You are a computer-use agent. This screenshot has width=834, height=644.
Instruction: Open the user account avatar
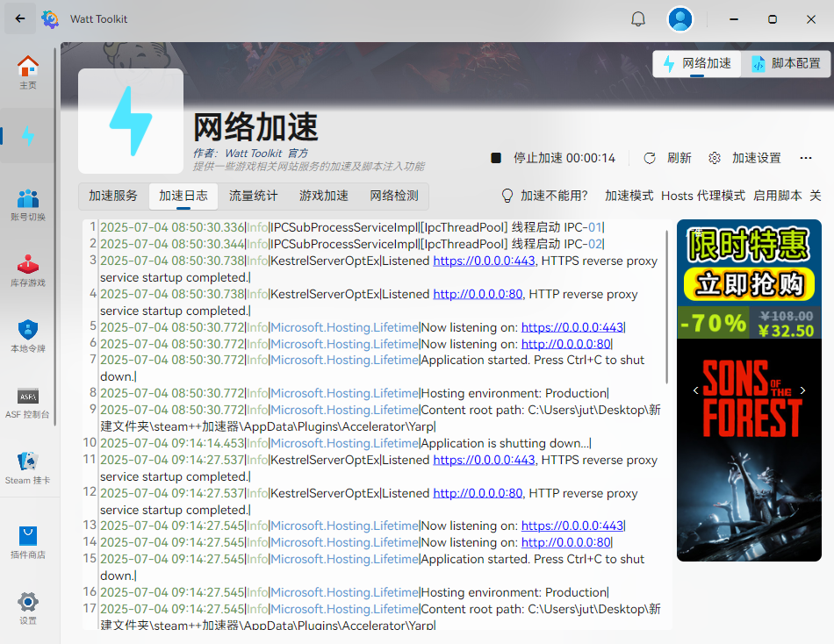coord(679,19)
